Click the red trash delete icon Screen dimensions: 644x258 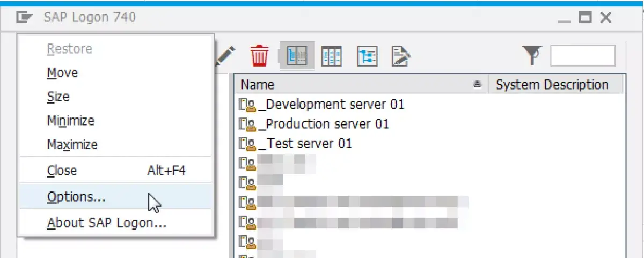[x=260, y=56]
